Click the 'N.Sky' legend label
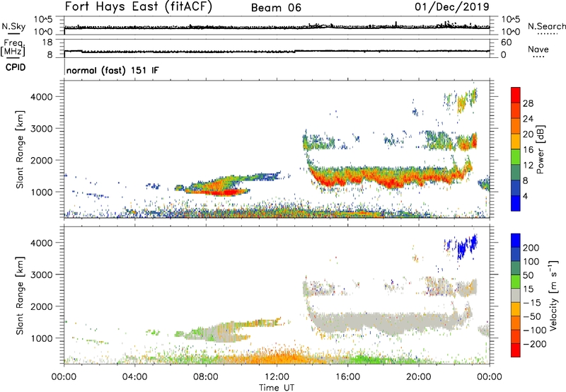566x392 pixels. pyautogui.click(x=13, y=26)
